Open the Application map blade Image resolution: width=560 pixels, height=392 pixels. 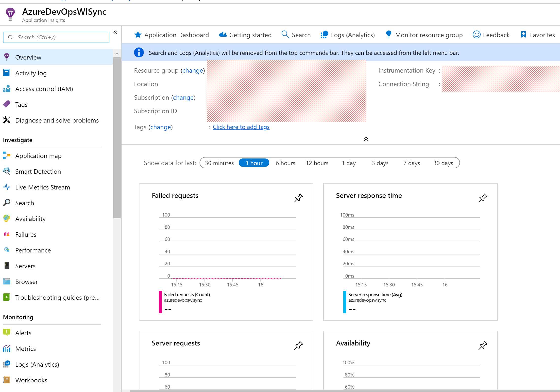point(38,156)
